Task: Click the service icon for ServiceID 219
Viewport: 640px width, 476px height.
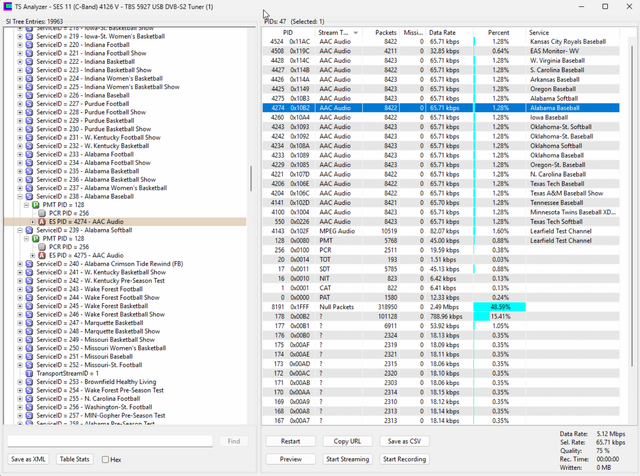Action: click(29, 36)
